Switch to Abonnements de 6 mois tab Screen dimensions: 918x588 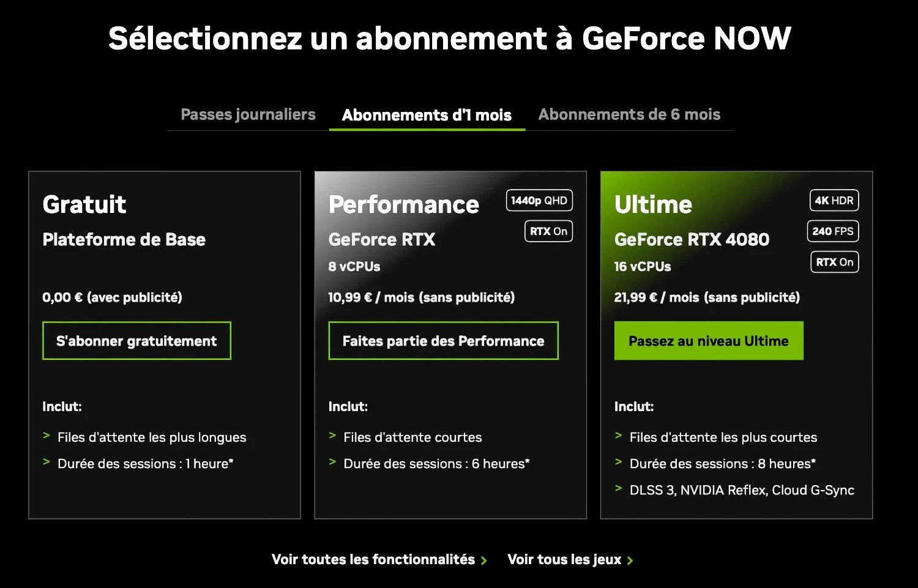click(629, 114)
